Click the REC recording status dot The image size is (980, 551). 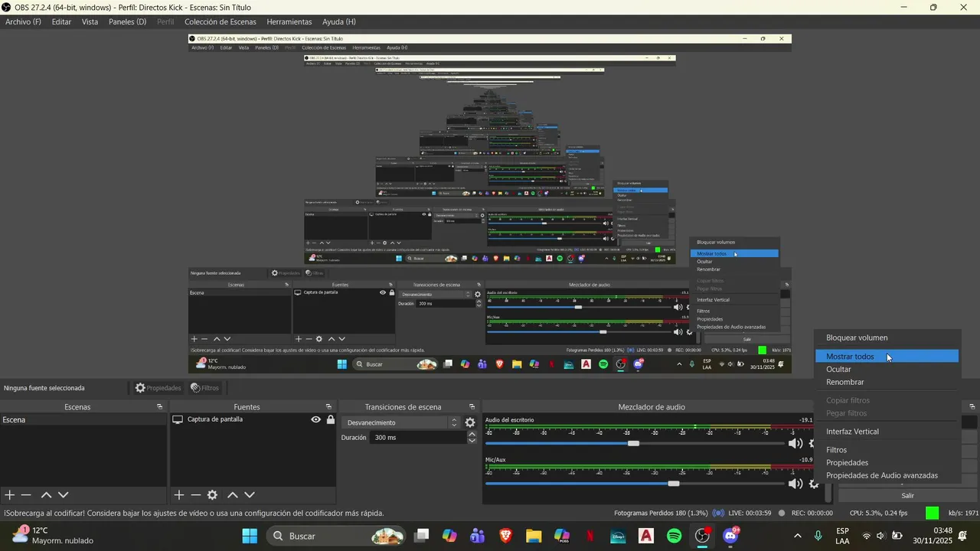pos(781,513)
